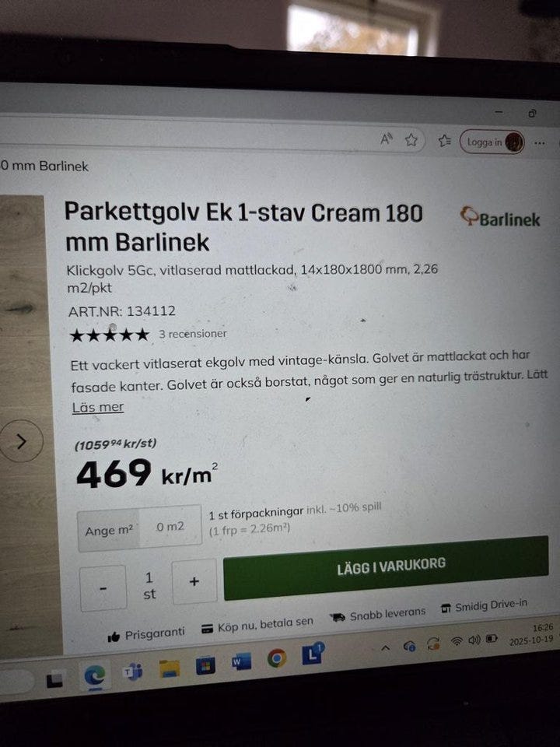Click the Prisgaranti thumbs-up label
560x747 pixels.
click(x=146, y=635)
